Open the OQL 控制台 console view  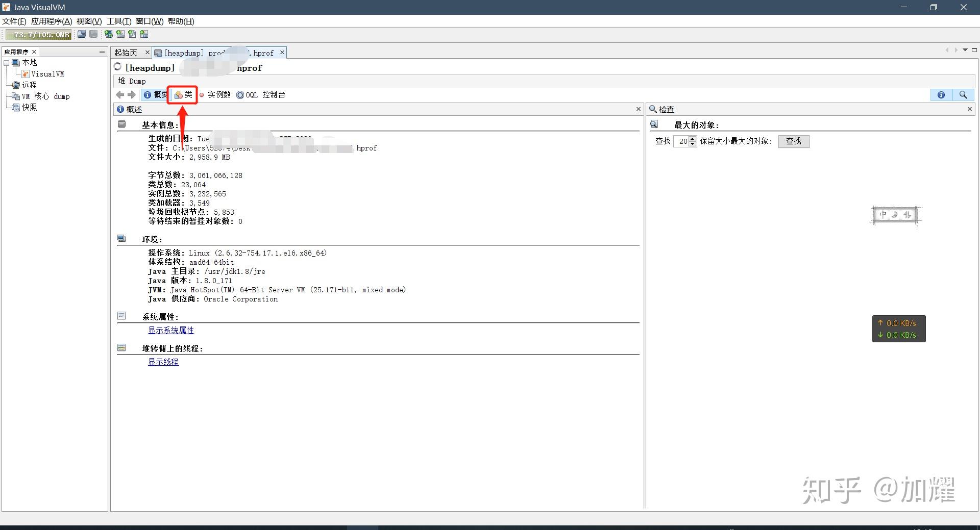click(261, 95)
